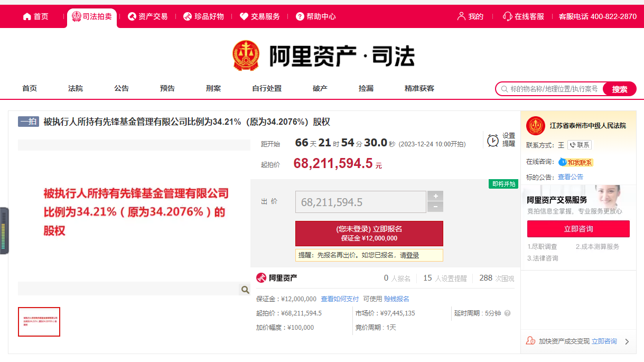
Task: Click the bid price input field
Action: [361, 202]
